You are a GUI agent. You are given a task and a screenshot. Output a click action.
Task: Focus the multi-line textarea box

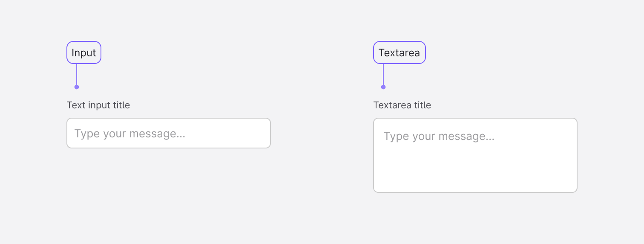point(475,155)
